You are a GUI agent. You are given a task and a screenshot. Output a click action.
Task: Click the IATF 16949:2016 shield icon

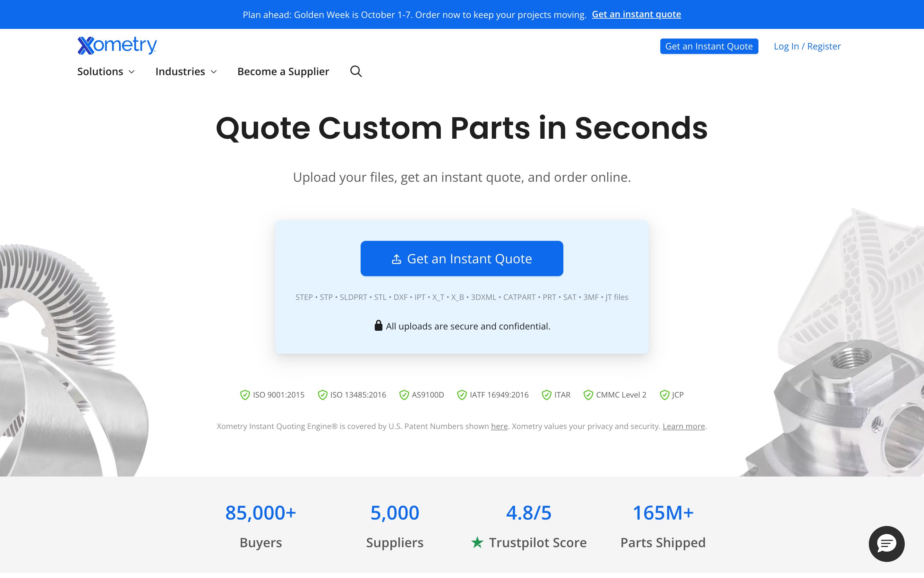pos(462,395)
